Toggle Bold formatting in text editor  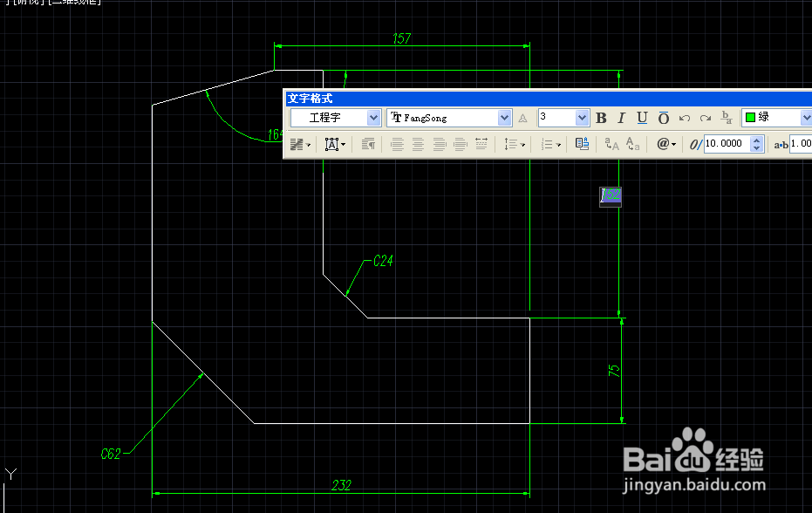tap(601, 118)
